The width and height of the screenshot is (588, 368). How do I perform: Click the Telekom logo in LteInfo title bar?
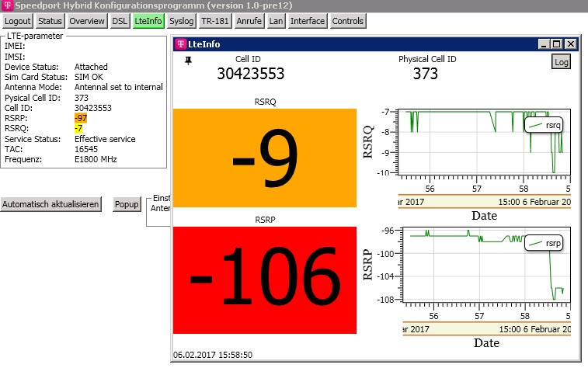181,43
